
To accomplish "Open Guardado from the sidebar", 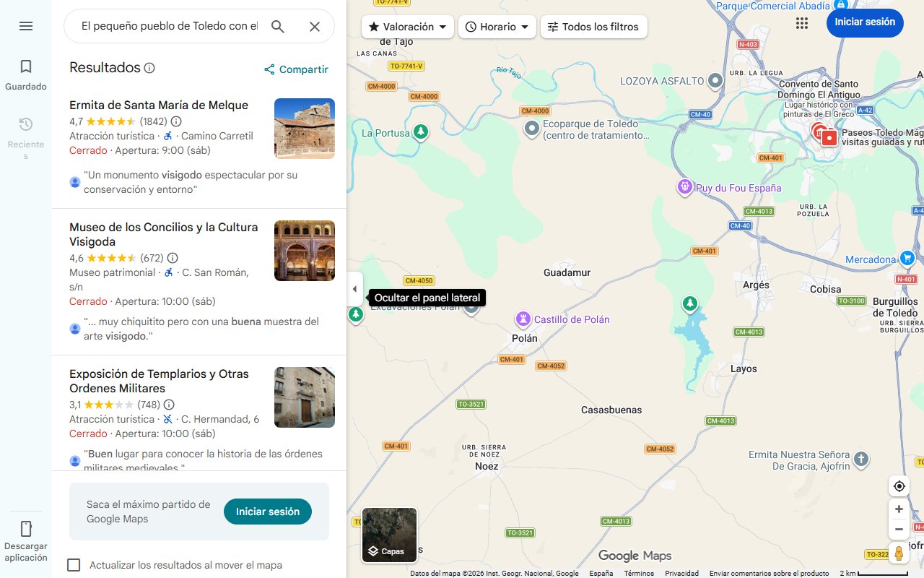I will pos(26,74).
